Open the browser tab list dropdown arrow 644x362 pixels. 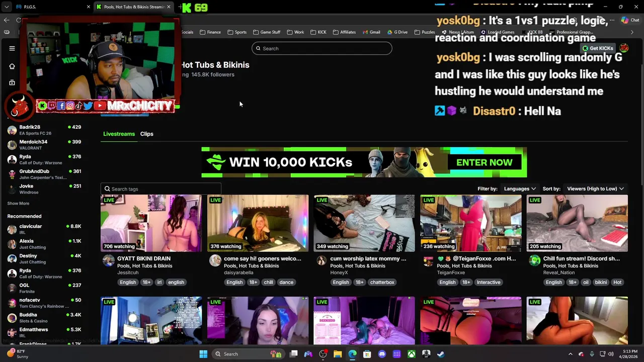pyautogui.click(x=6, y=7)
